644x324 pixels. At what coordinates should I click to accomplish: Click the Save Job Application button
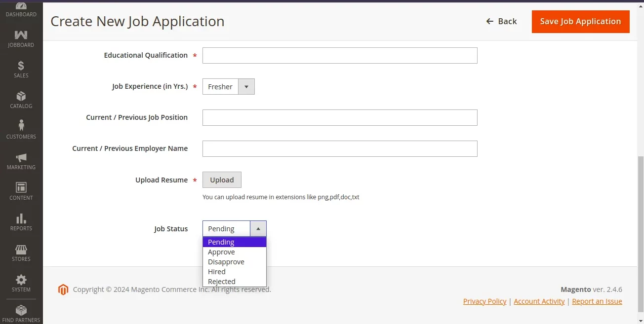pos(580,22)
